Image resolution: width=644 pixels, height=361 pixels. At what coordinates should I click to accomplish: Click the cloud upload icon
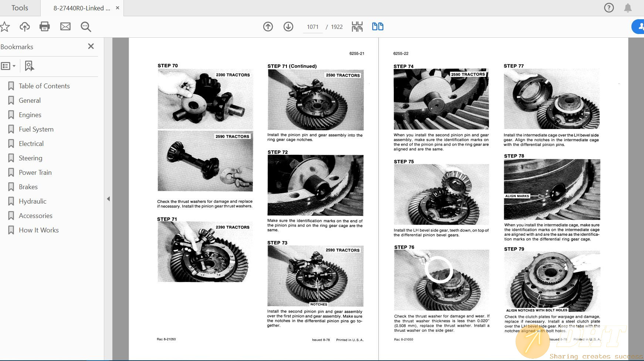coord(25,27)
